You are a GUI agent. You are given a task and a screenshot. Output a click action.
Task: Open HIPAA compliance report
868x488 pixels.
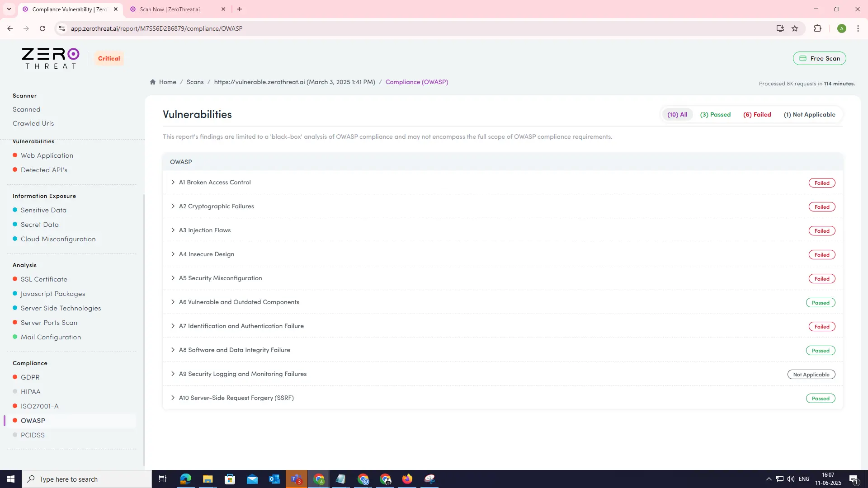(30, 392)
